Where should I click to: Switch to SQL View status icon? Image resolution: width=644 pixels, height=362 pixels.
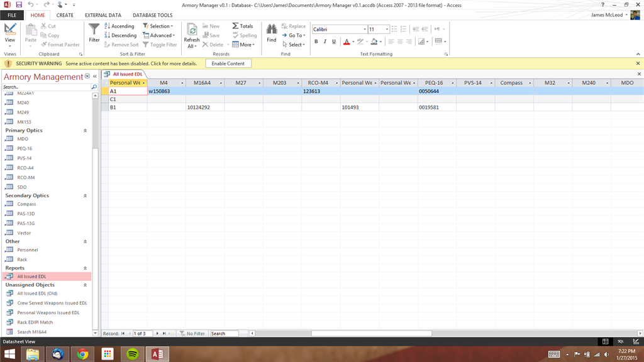(621, 341)
